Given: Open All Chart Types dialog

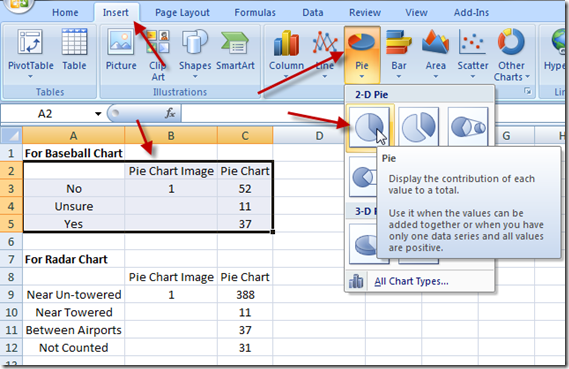Looking at the screenshot, I should [x=411, y=281].
